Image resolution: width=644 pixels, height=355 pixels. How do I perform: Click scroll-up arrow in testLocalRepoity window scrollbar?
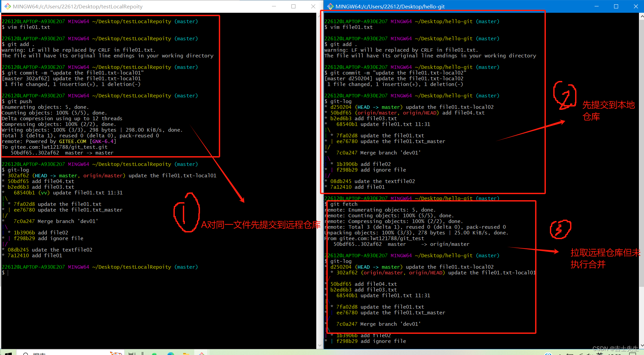pyautogui.click(x=319, y=15)
